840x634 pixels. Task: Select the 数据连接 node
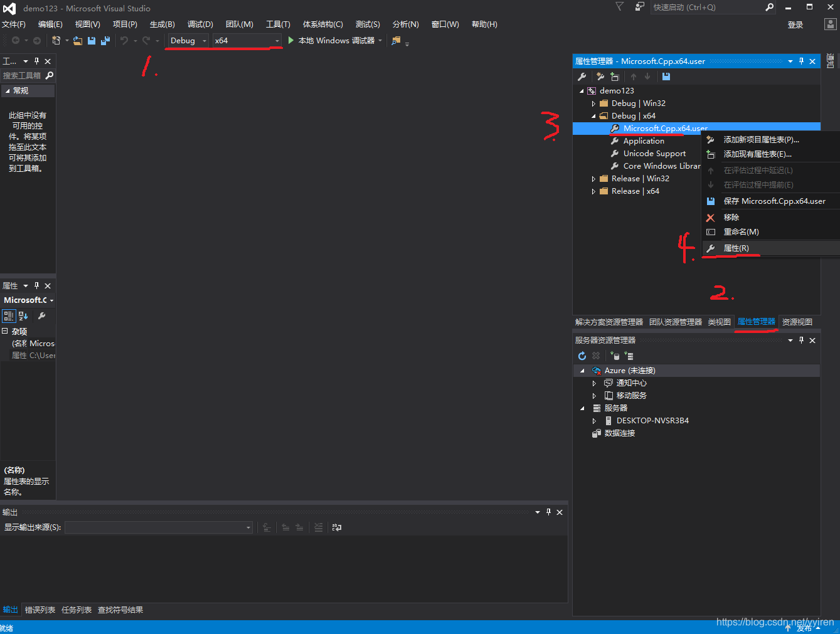(x=619, y=433)
